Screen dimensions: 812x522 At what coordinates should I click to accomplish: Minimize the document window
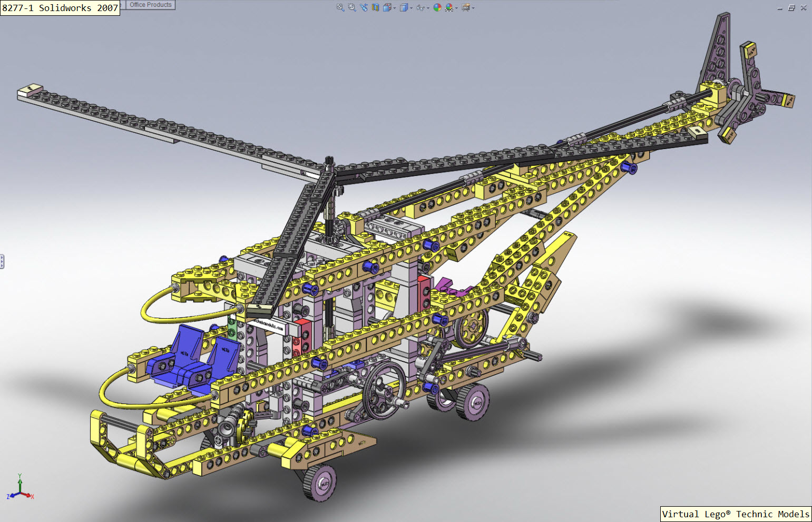click(780, 8)
